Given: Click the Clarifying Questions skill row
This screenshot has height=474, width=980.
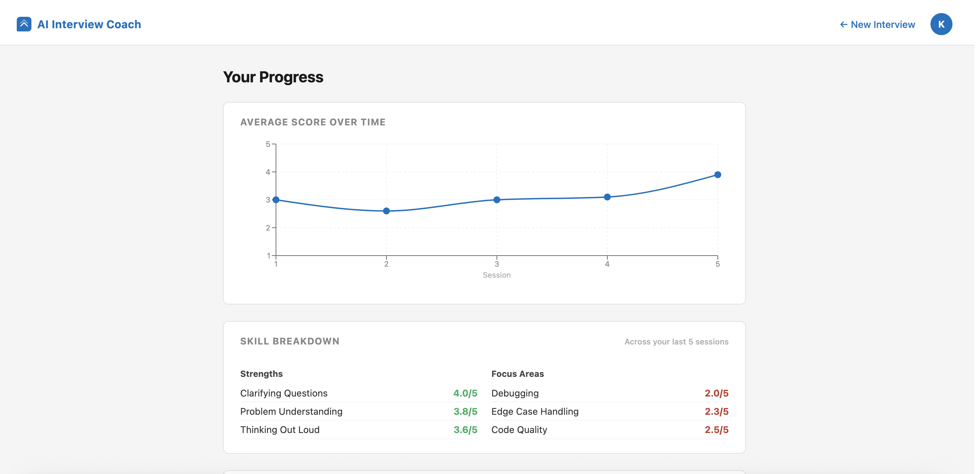Looking at the screenshot, I should [x=359, y=393].
